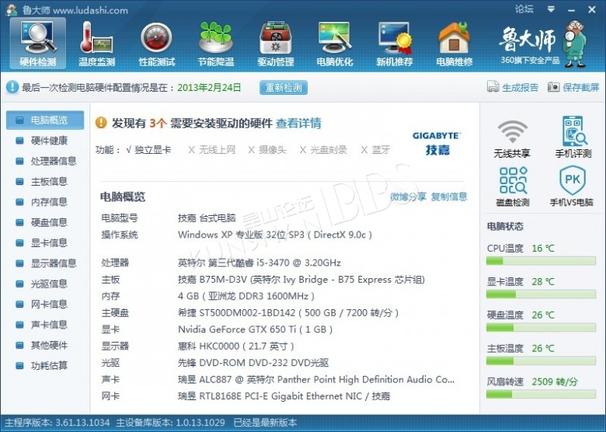
Task: Open the 电脑维修 computer repair section
Action: tap(454, 44)
